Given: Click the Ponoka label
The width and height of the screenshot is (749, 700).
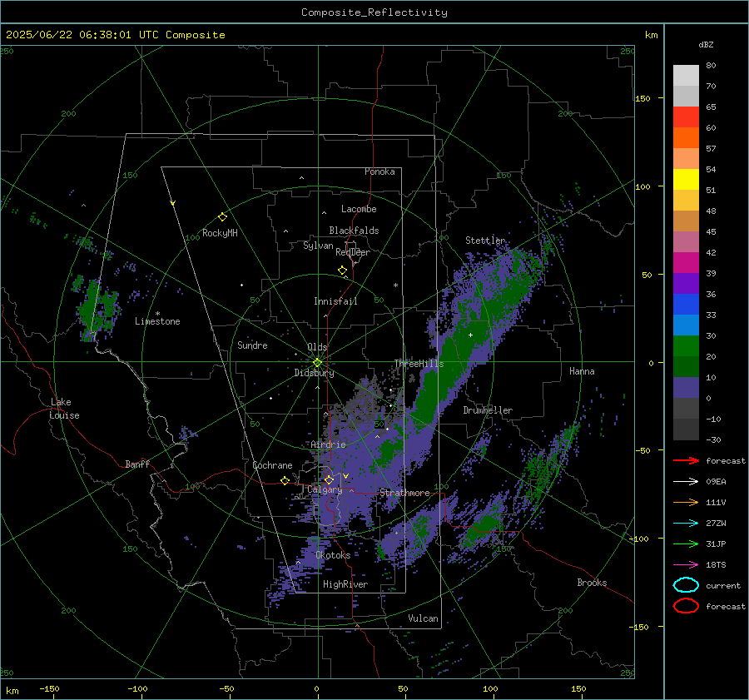Looking at the screenshot, I should pyautogui.click(x=379, y=171).
